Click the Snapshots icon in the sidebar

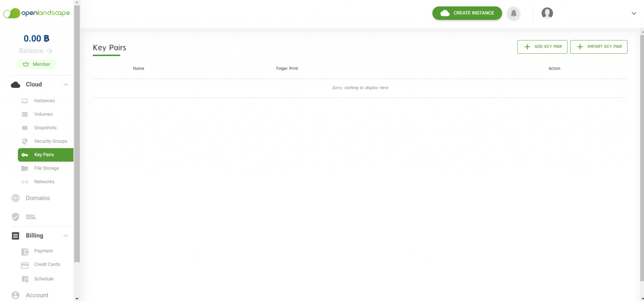coord(25,127)
